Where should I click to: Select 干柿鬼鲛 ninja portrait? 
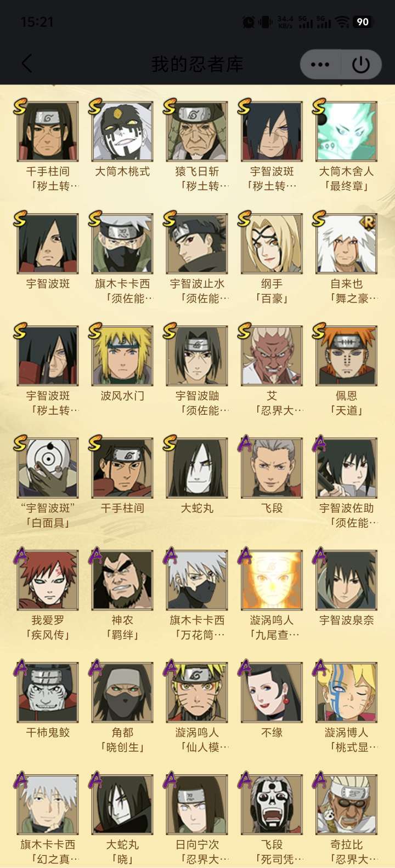[x=48, y=693]
